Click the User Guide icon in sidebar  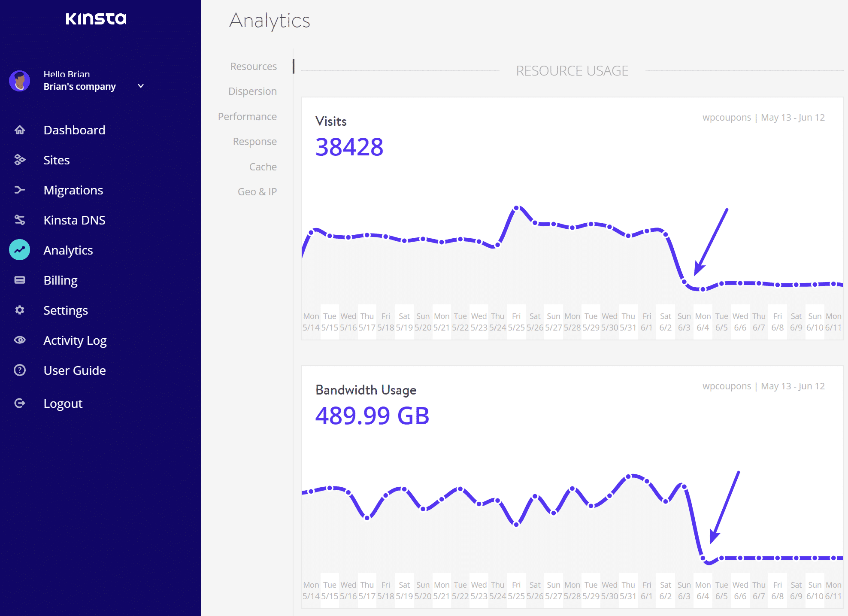[x=19, y=370]
